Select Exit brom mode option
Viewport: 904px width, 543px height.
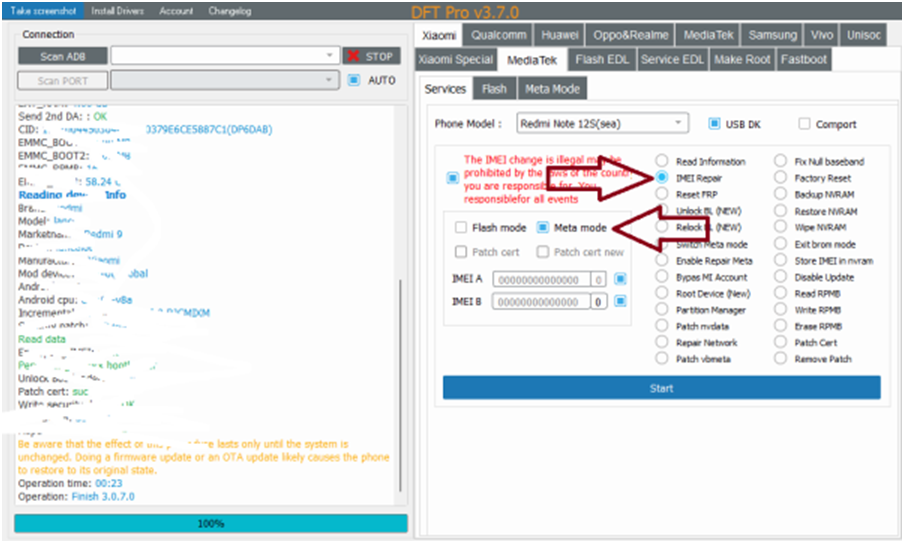point(781,244)
